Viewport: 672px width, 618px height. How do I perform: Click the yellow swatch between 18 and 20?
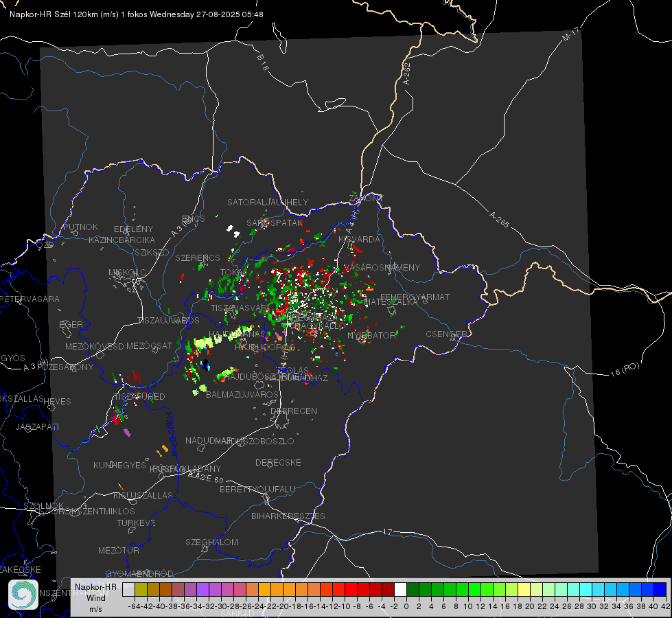coord(524,589)
